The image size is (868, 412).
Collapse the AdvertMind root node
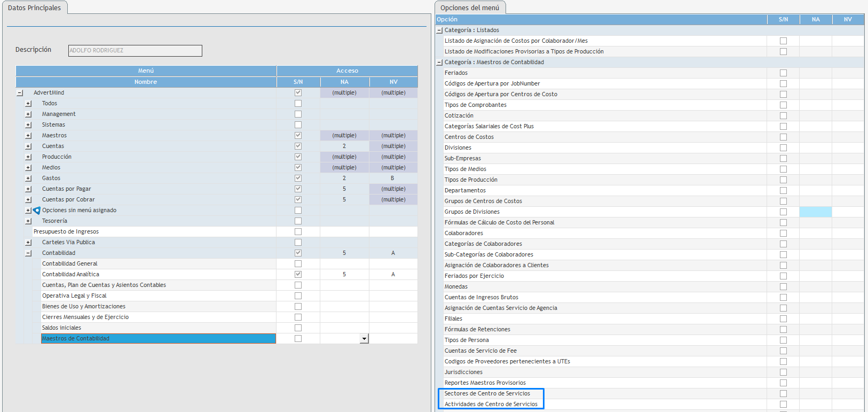pos(20,93)
